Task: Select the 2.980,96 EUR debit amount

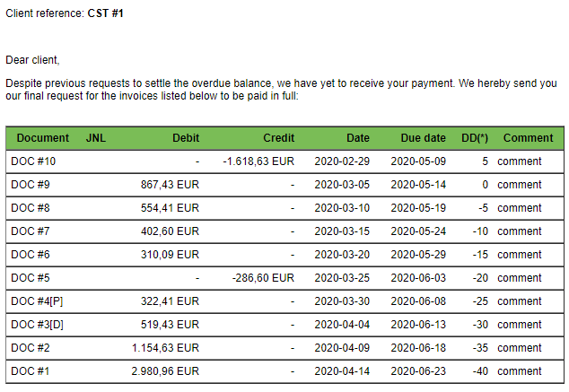Action: [165, 371]
